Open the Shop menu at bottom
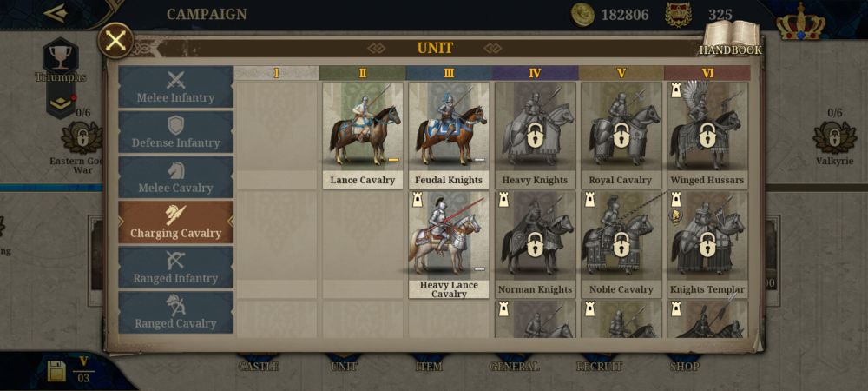 coord(684,366)
